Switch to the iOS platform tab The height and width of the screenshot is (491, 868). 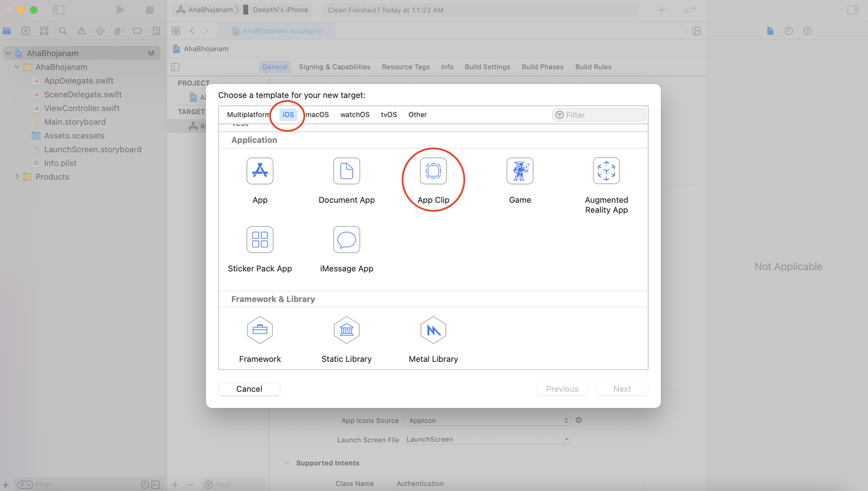288,114
